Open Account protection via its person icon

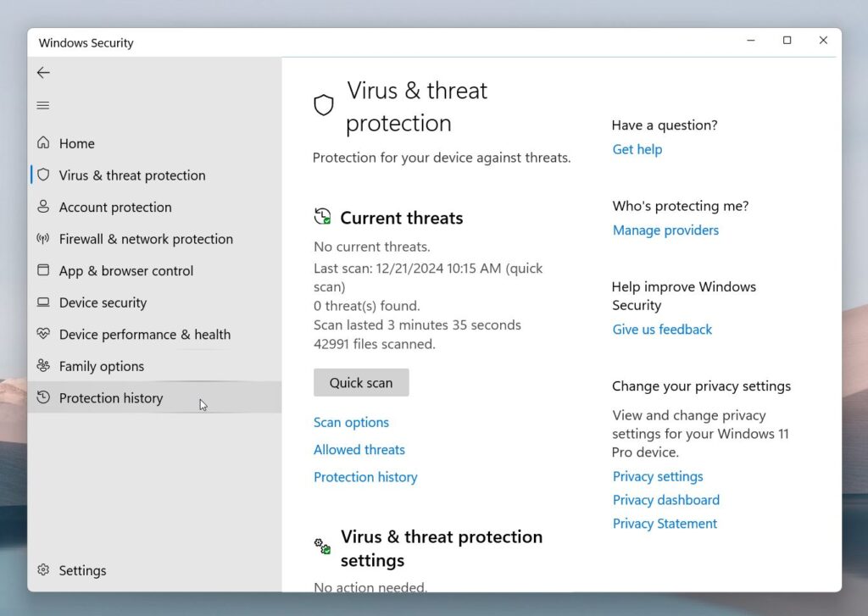tap(43, 207)
